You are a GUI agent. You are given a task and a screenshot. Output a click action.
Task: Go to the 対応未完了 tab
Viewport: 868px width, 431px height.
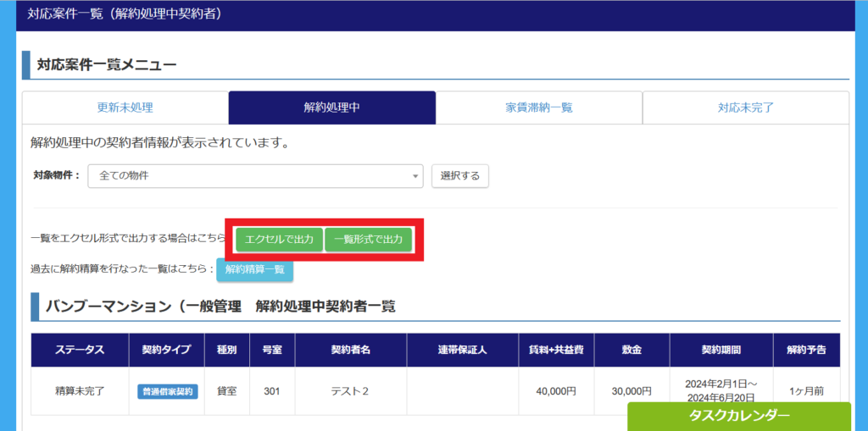coord(745,108)
